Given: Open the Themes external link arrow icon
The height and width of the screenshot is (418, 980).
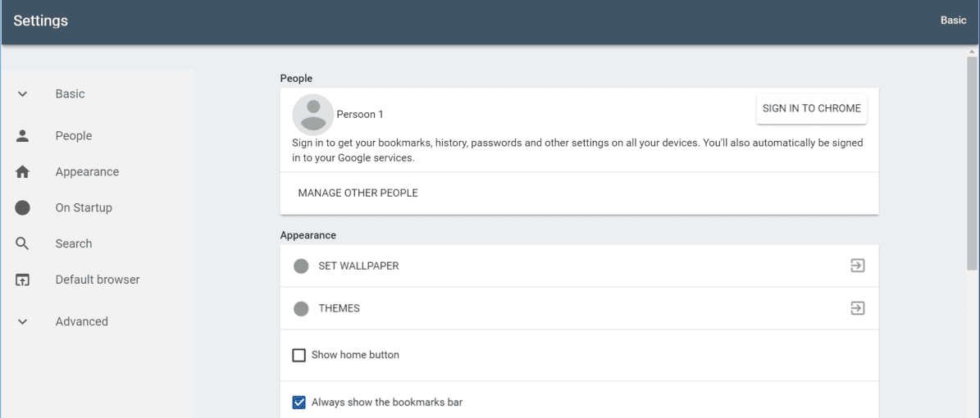Looking at the screenshot, I should tap(858, 308).
